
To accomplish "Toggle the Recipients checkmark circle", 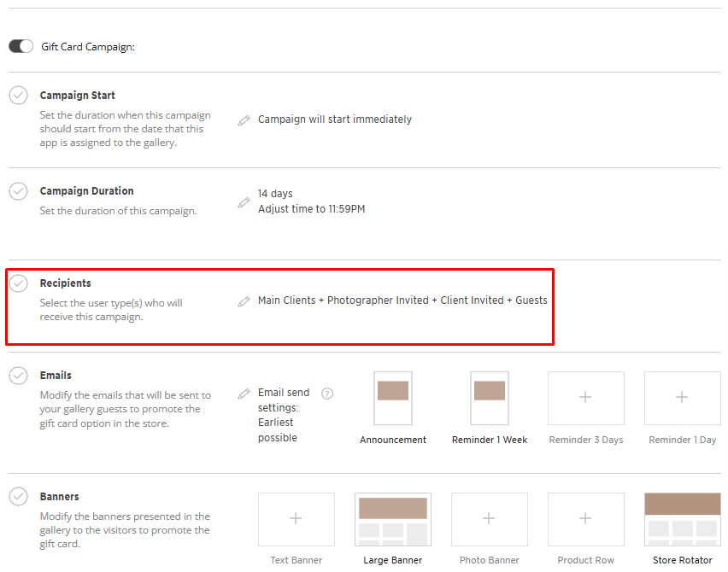I will [19, 283].
